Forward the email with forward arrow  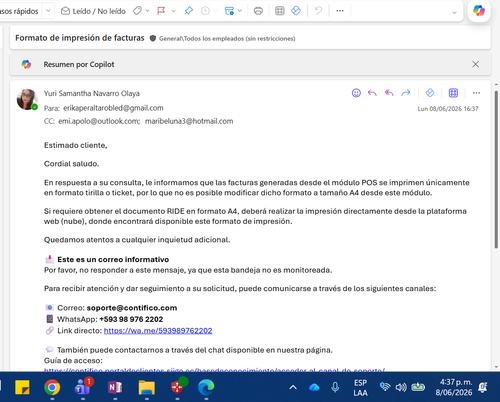(x=406, y=93)
